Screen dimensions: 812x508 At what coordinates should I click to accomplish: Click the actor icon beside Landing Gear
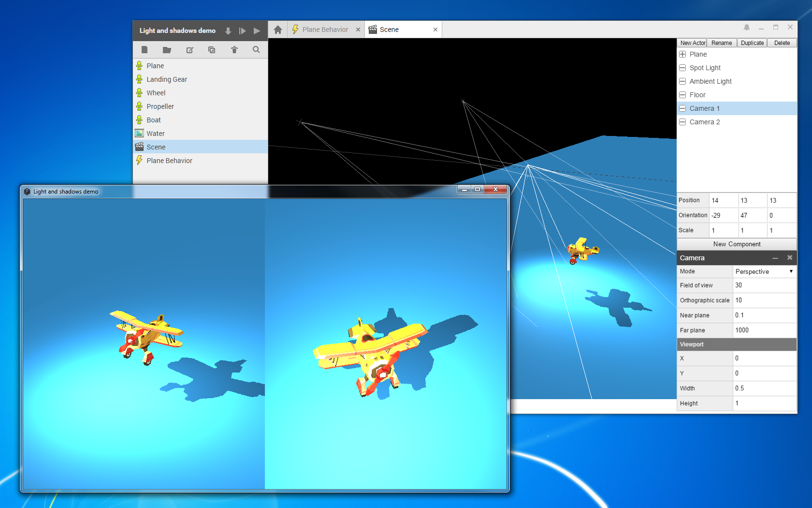coord(139,79)
